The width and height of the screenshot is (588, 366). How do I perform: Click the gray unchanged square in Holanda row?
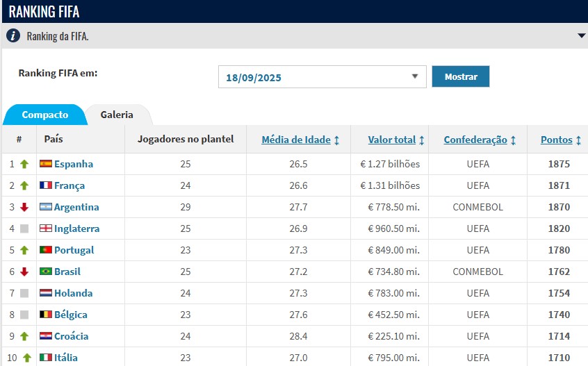[x=24, y=293]
